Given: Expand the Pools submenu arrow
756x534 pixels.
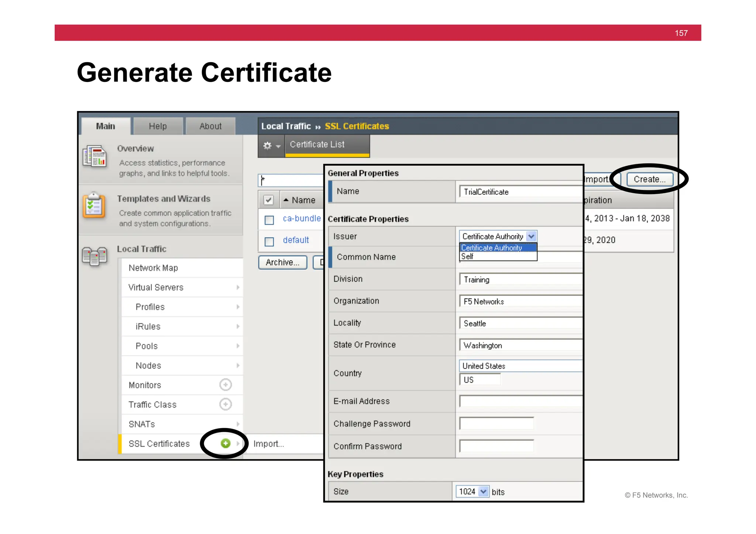Looking at the screenshot, I should pyautogui.click(x=238, y=346).
